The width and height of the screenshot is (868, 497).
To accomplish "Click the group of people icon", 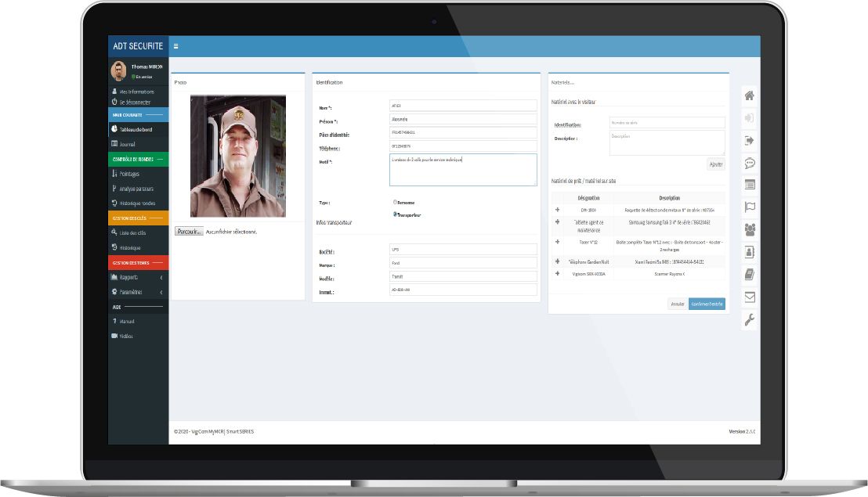I will (x=749, y=229).
